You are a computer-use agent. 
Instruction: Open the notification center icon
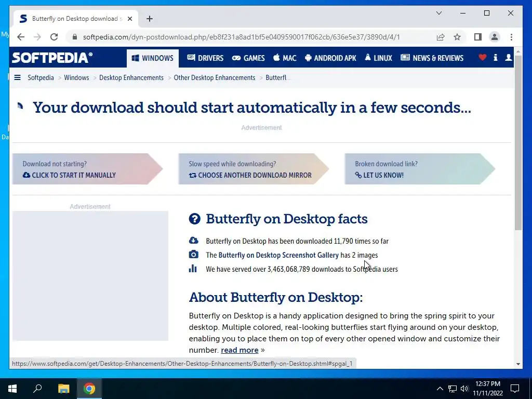[515, 389]
